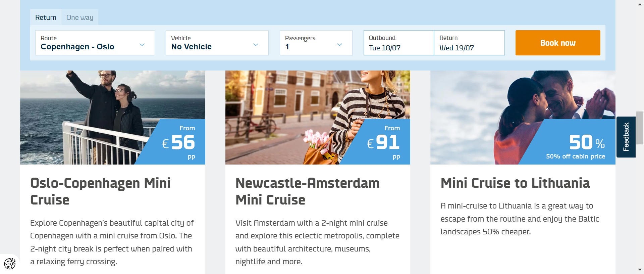Image resolution: width=644 pixels, height=274 pixels.
Task: Click the Outbound date field Tue 18/07
Action: pos(398,43)
